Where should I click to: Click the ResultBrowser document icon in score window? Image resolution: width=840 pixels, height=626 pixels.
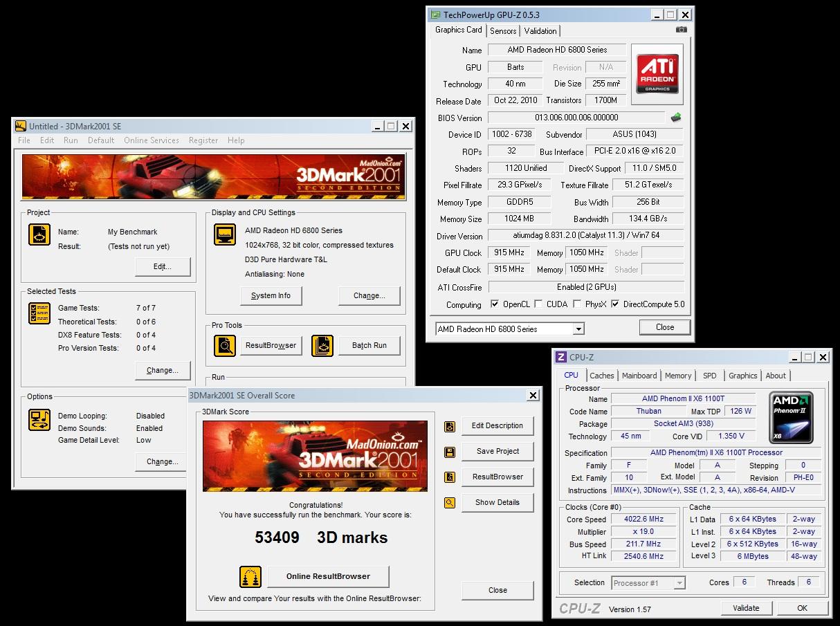[x=450, y=477]
